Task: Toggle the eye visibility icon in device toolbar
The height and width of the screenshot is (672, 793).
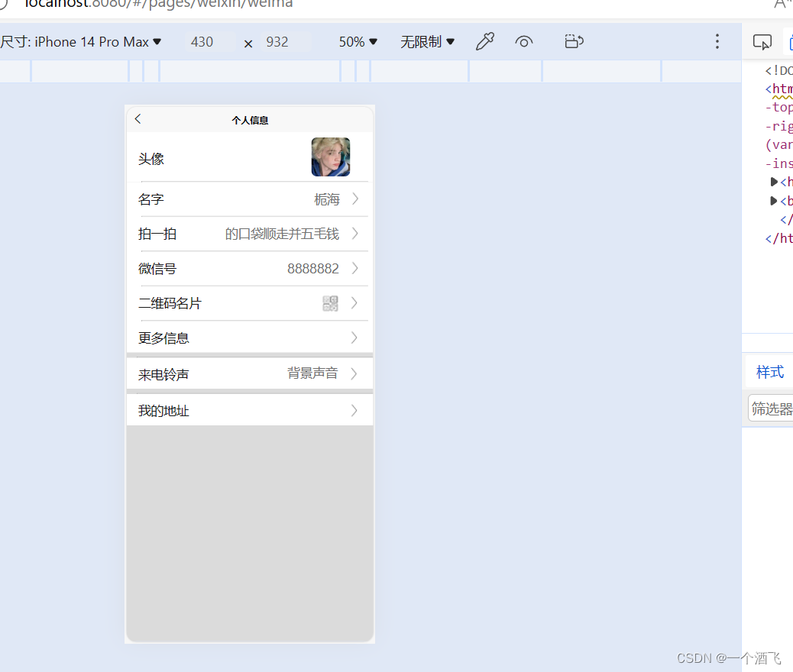Action: coord(524,41)
